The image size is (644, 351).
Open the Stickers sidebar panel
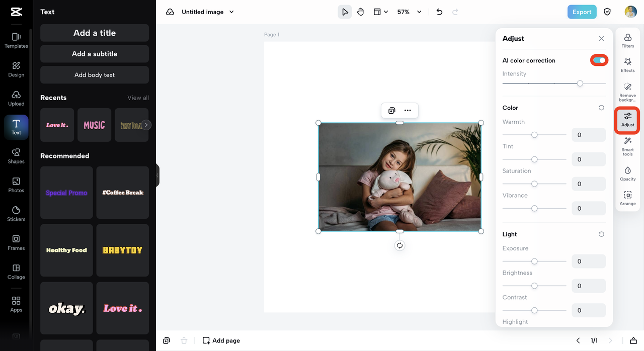point(16,214)
